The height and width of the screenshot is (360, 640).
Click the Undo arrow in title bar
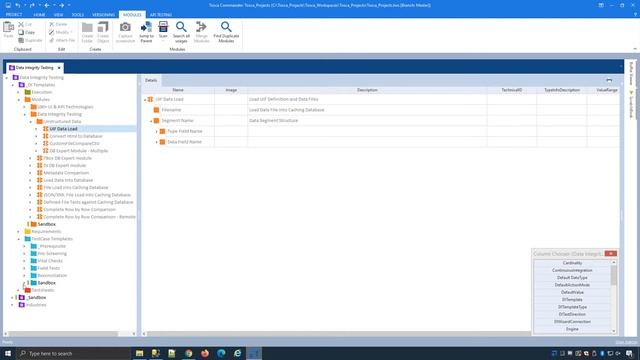pyautogui.click(x=18, y=5)
